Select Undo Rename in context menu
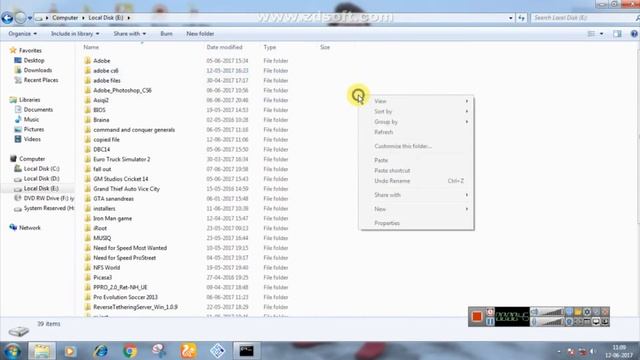This screenshot has height=360, width=640. 416,181
